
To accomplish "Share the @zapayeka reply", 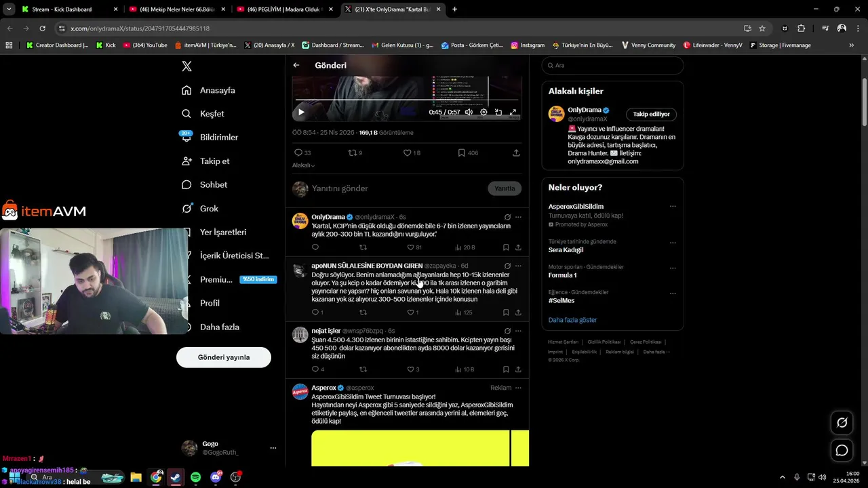I will coord(518,312).
